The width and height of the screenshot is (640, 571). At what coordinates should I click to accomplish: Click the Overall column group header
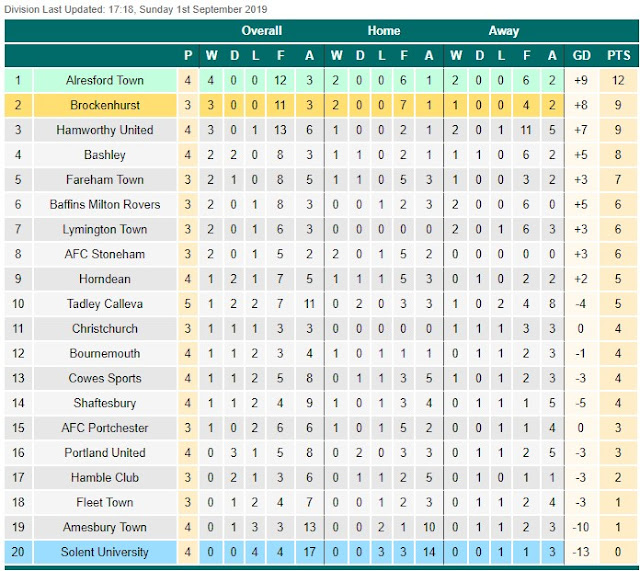click(262, 31)
